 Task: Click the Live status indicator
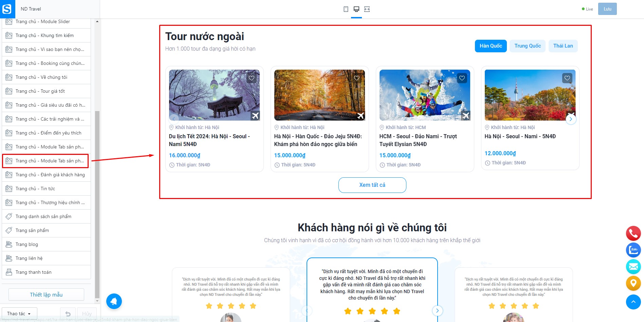point(587,9)
